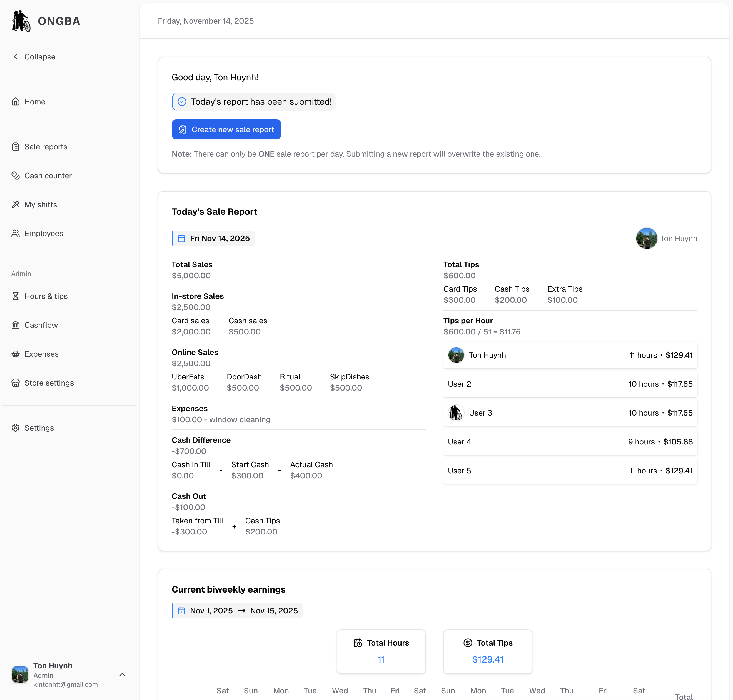Select the Ton Huynh tips row

(x=570, y=355)
